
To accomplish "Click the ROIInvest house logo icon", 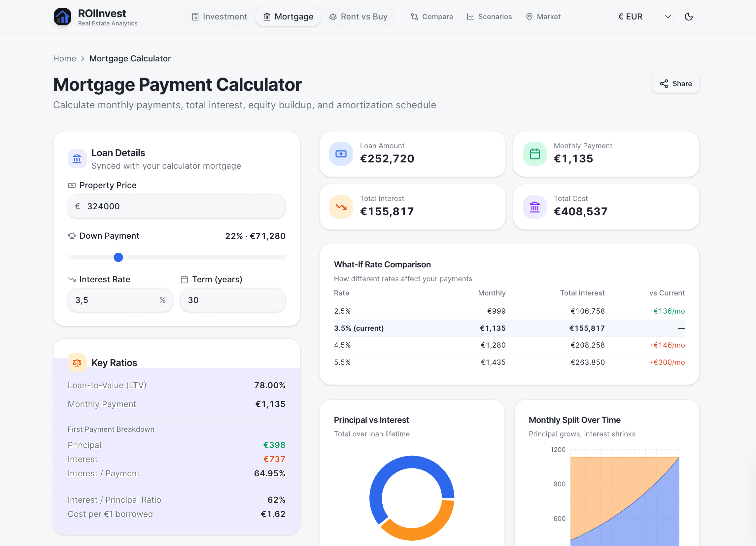I will (62, 17).
